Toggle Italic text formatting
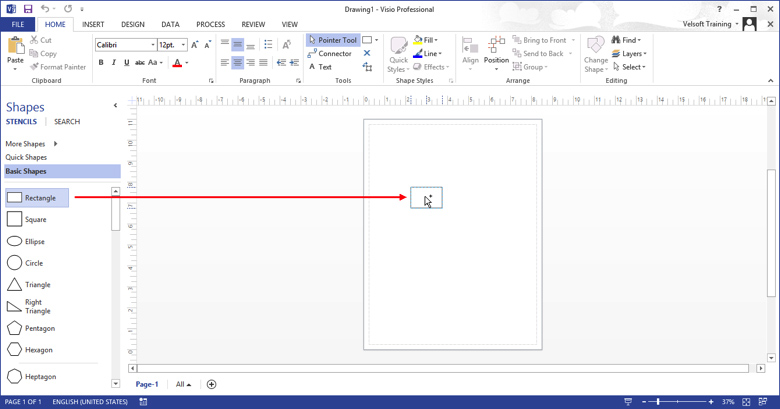Screen dimensions: 780x409 tap(114, 63)
